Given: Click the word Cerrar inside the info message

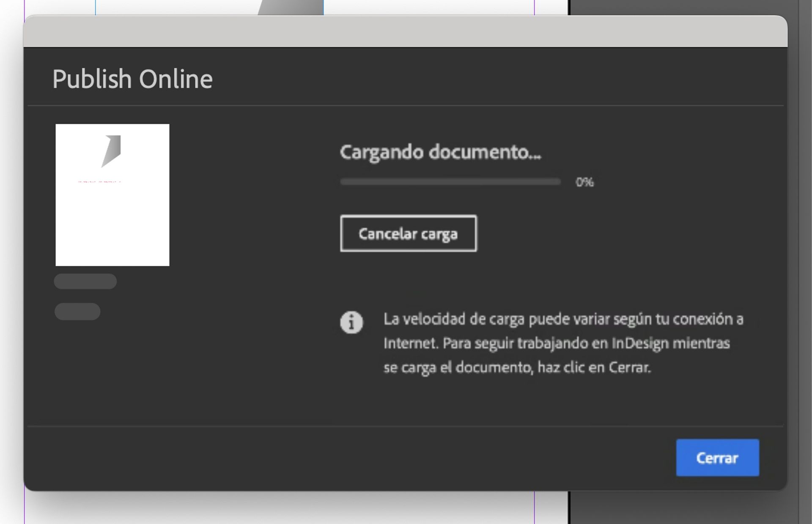Looking at the screenshot, I should click(x=629, y=367).
